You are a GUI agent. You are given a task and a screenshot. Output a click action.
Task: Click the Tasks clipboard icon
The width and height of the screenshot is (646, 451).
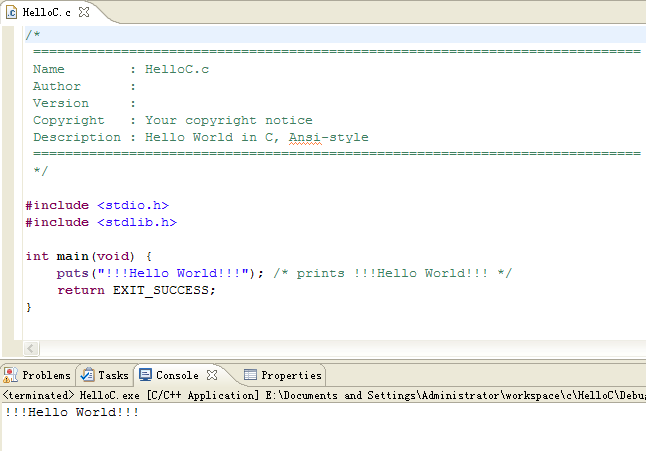pyautogui.click(x=87, y=375)
